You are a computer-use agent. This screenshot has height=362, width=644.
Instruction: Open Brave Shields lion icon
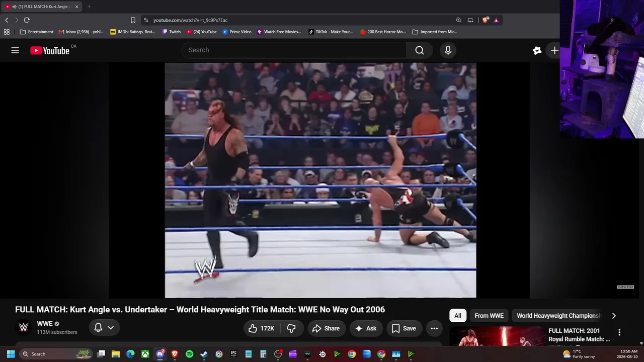[x=485, y=20]
